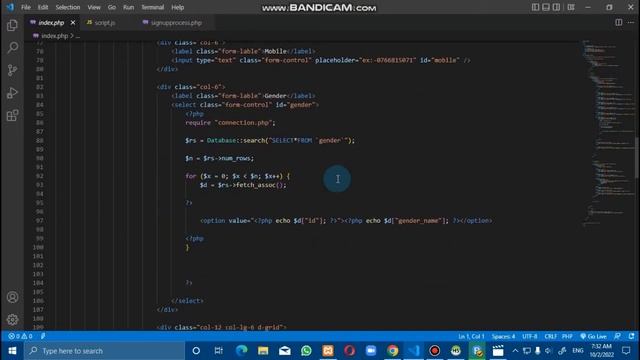640x360 pixels.
Task: Open the Customize Layout control
Action: [x=571, y=7]
